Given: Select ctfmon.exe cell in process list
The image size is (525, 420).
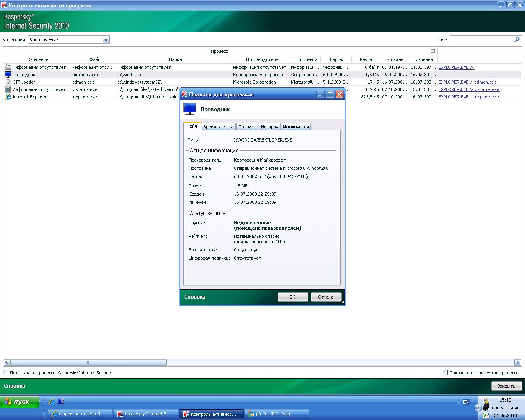Looking at the screenshot, I should 84,82.
